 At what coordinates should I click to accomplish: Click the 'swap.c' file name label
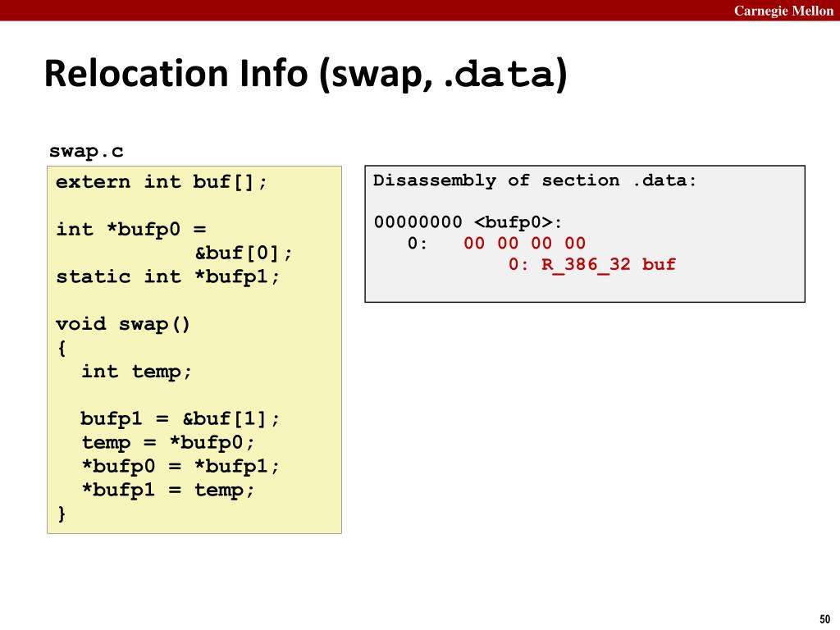(86, 151)
